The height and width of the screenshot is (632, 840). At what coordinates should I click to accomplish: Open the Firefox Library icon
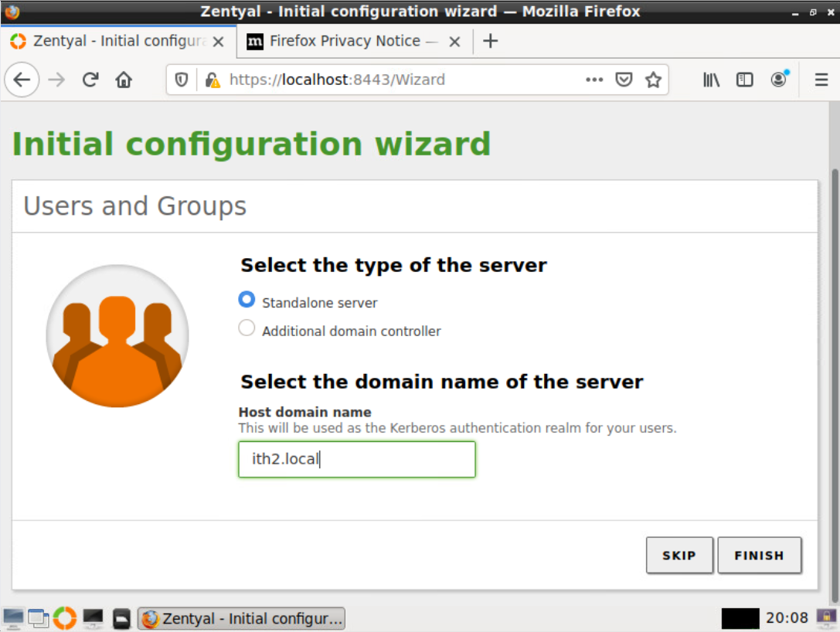[711, 80]
